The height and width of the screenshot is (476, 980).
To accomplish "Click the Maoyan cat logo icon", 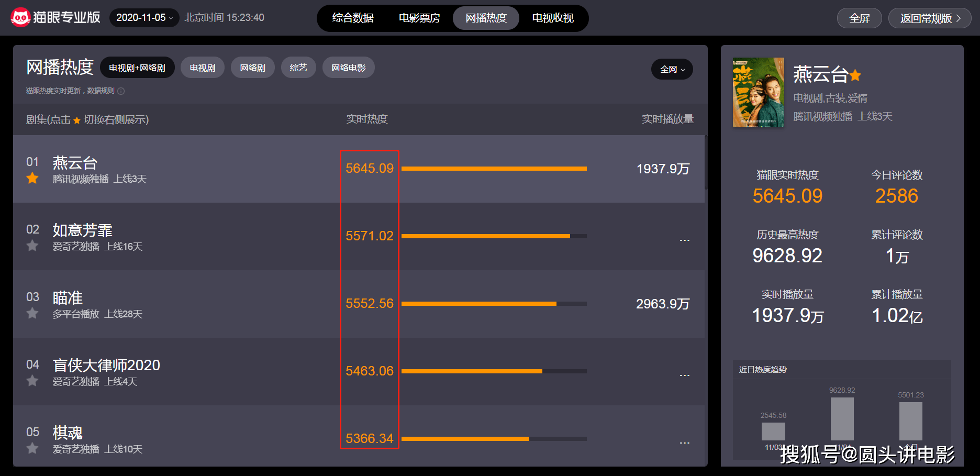I will [x=20, y=18].
